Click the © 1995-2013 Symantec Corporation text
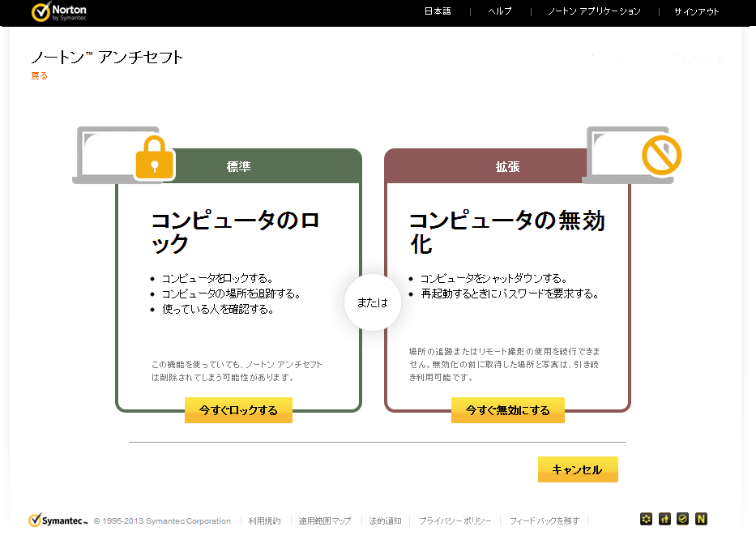 162,520
